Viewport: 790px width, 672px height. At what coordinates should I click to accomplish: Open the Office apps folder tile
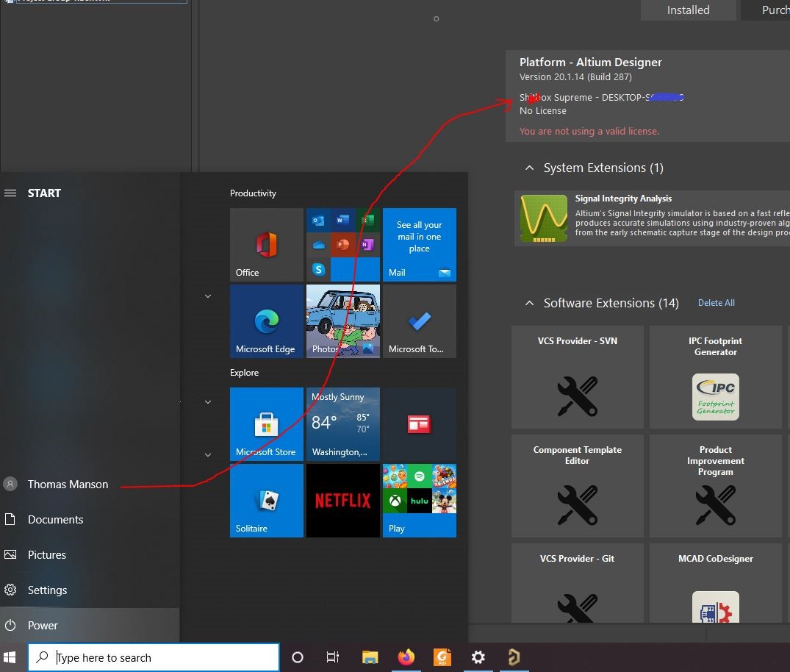click(343, 245)
